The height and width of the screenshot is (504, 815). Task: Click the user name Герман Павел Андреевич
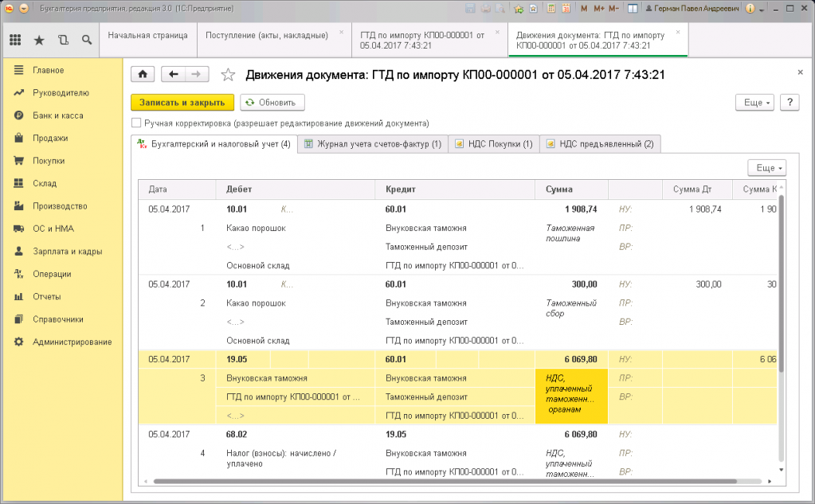(x=692, y=8)
